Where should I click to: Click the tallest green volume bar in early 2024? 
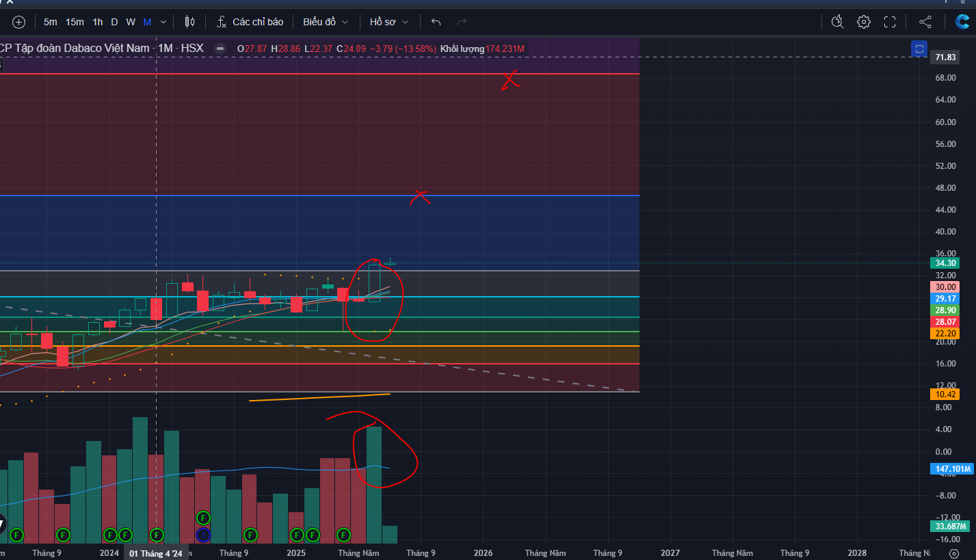pyautogui.click(x=140, y=480)
